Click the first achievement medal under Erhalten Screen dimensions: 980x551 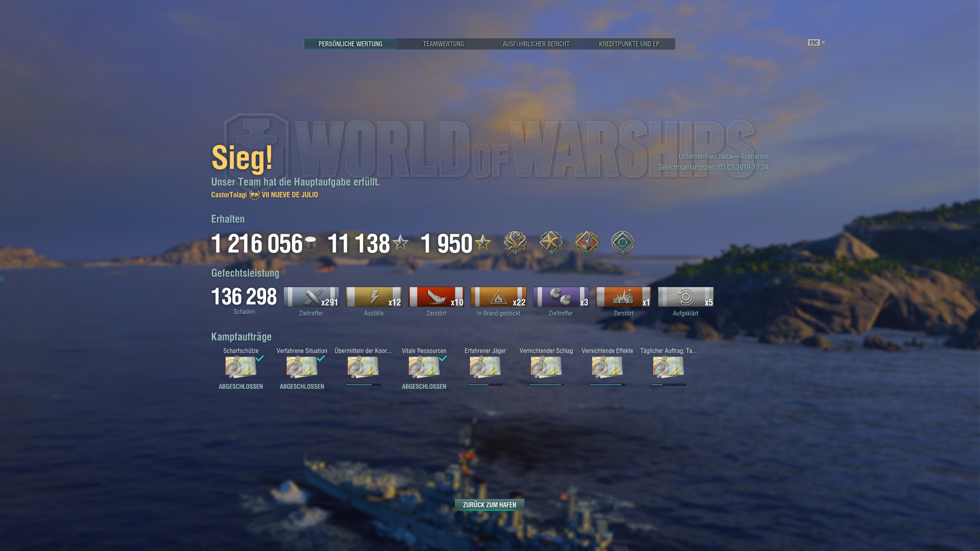[515, 242]
